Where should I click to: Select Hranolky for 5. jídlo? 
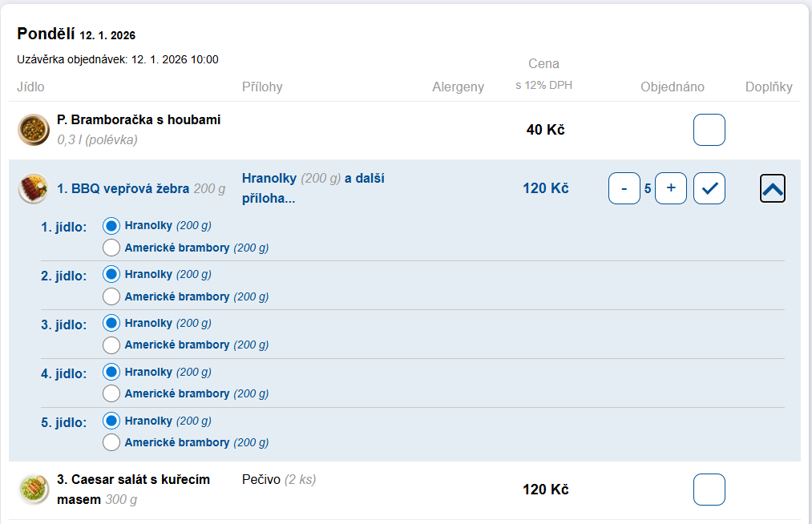point(112,421)
